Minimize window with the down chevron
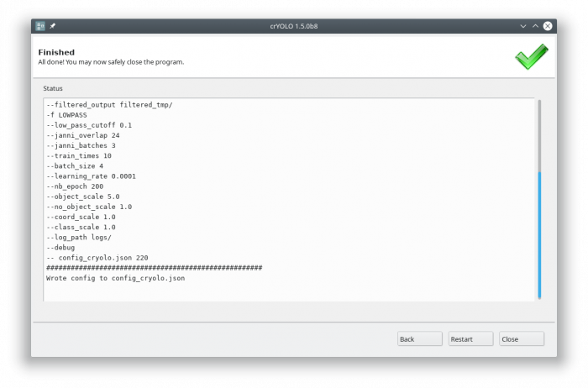The height and width of the screenshot is (388, 588). [x=523, y=26]
